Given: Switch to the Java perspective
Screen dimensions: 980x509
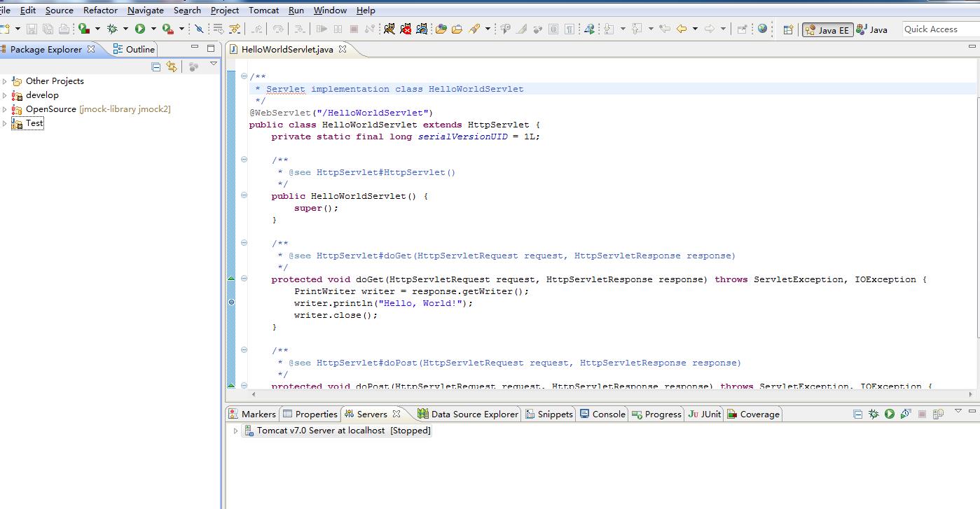Looking at the screenshot, I should pyautogui.click(x=871, y=29).
